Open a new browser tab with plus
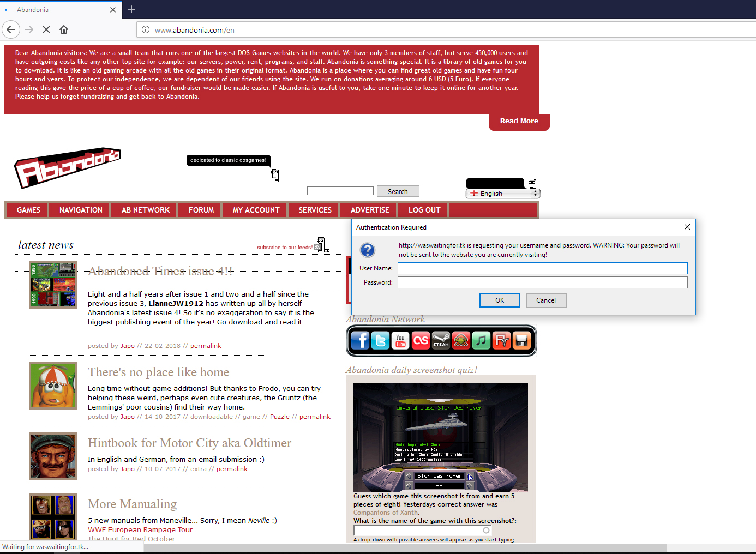The height and width of the screenshot is (554, 756). click(x=131, y=9)
